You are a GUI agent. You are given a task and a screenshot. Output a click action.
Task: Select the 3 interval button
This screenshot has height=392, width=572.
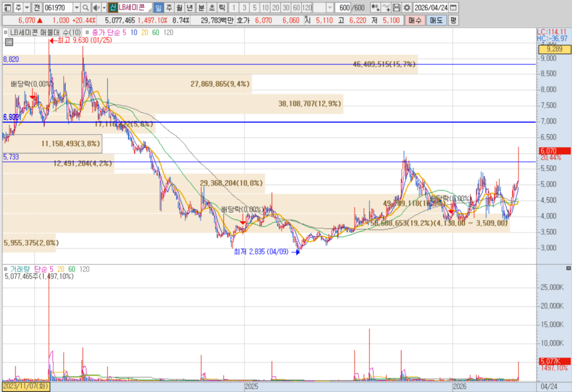(245, 8)
